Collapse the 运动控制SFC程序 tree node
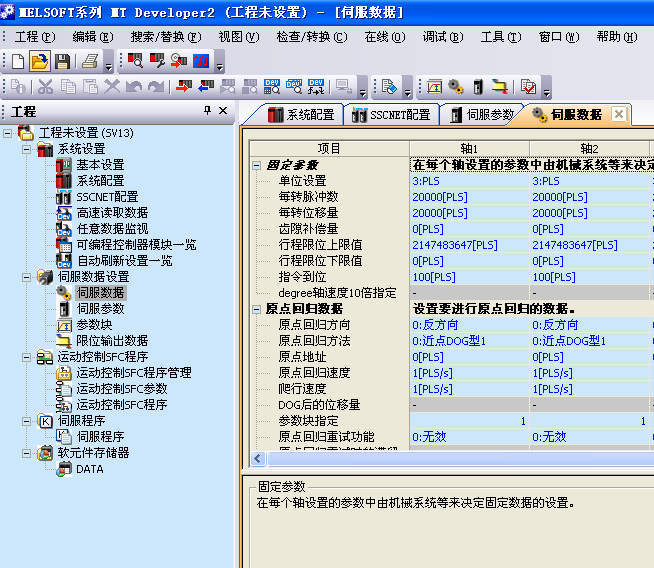Viewport: 654px width, 568px height. point(27,357)
